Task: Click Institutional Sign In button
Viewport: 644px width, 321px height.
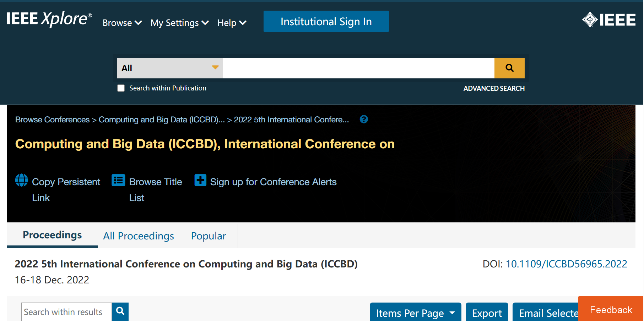Action: point(326,21)
